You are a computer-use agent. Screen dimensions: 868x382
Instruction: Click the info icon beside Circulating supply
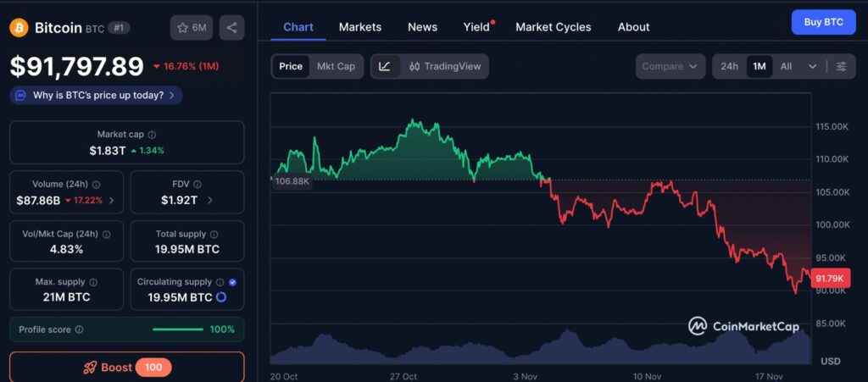click(220, 282)
